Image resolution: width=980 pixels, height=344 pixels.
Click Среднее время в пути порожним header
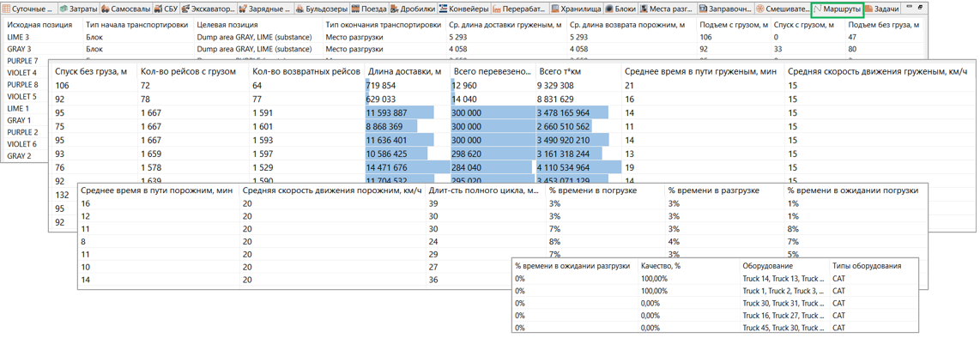point(158,190)
